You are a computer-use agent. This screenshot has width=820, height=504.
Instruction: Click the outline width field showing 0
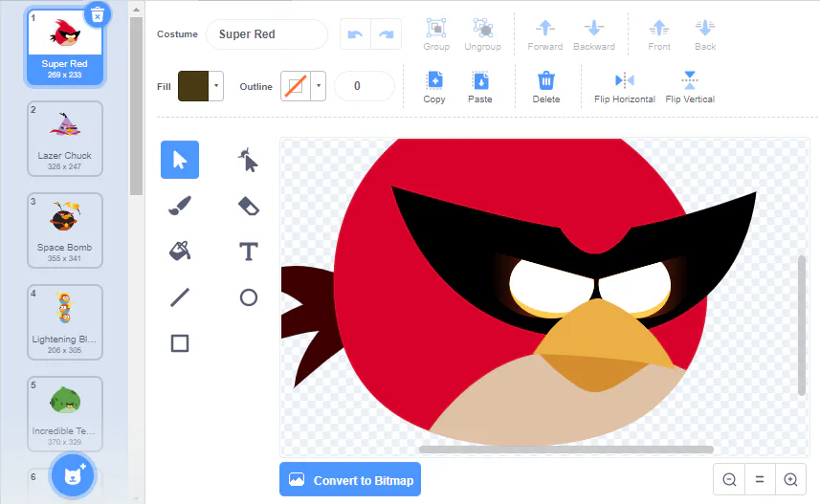coord(364,86)
